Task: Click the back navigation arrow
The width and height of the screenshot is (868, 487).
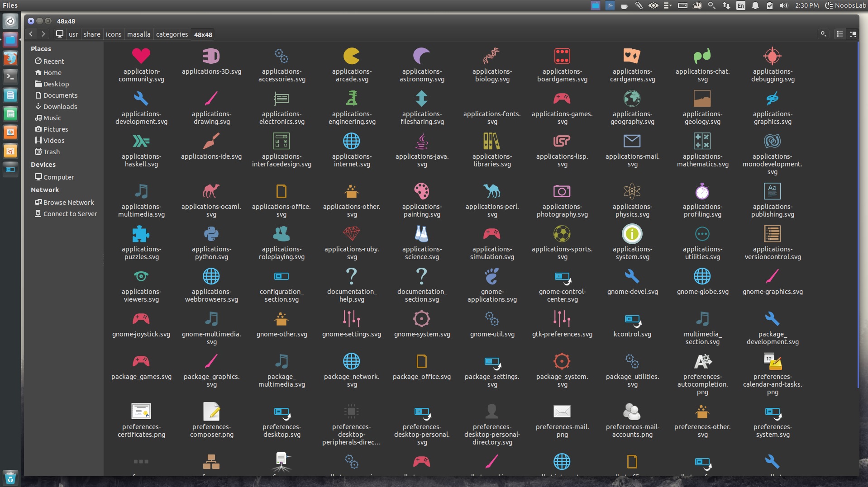Action: [31, 34]
